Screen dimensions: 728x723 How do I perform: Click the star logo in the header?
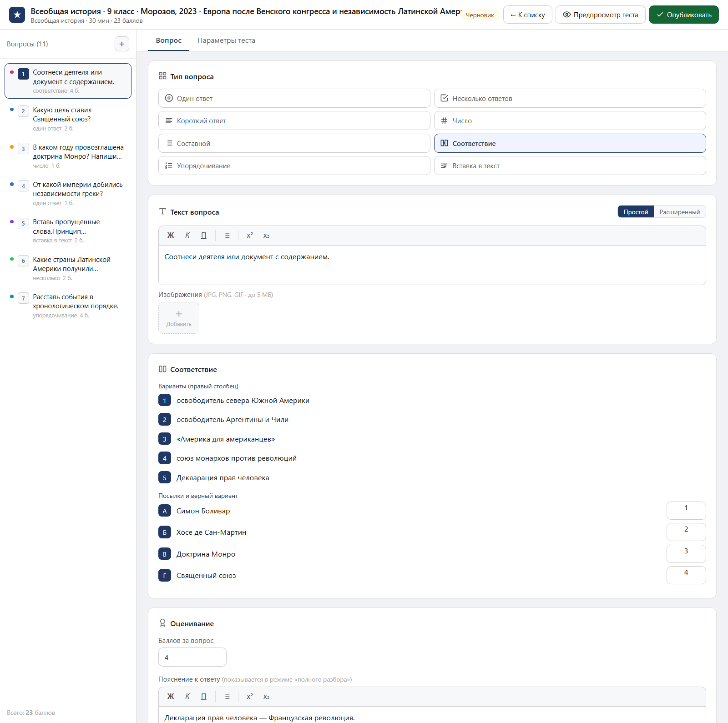point(17,15)
